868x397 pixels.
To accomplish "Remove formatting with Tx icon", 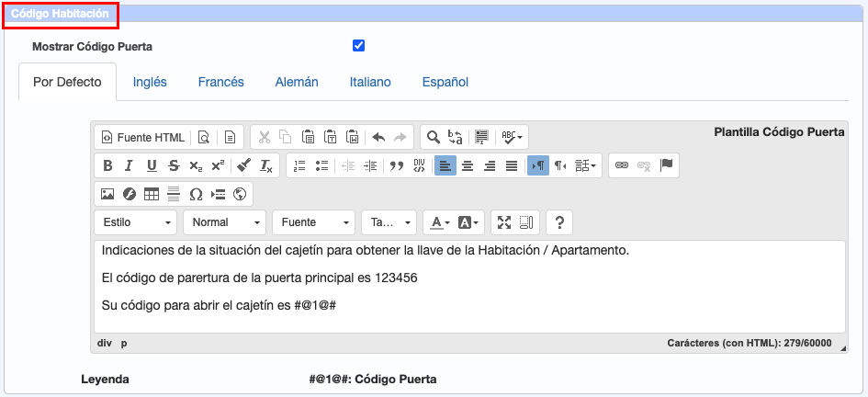I will [266, 165].
